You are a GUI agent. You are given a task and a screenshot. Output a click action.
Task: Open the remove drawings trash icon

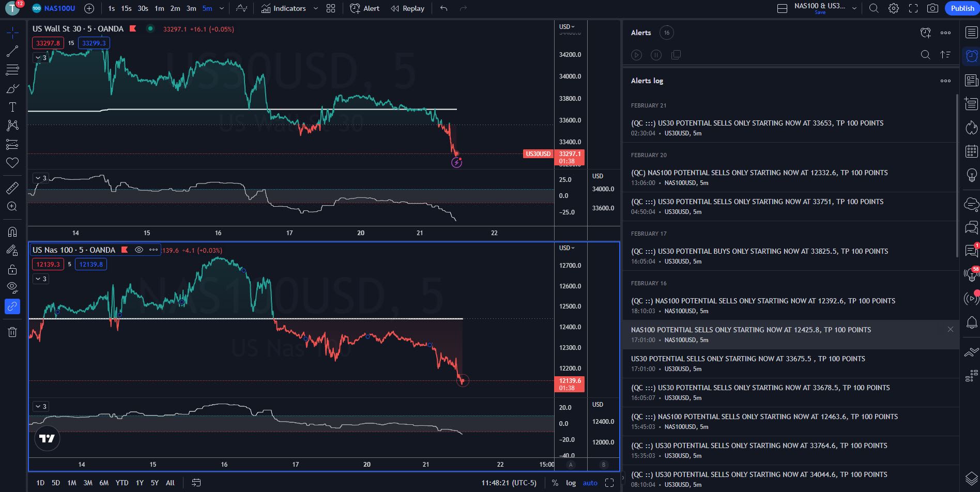[12, 332]
